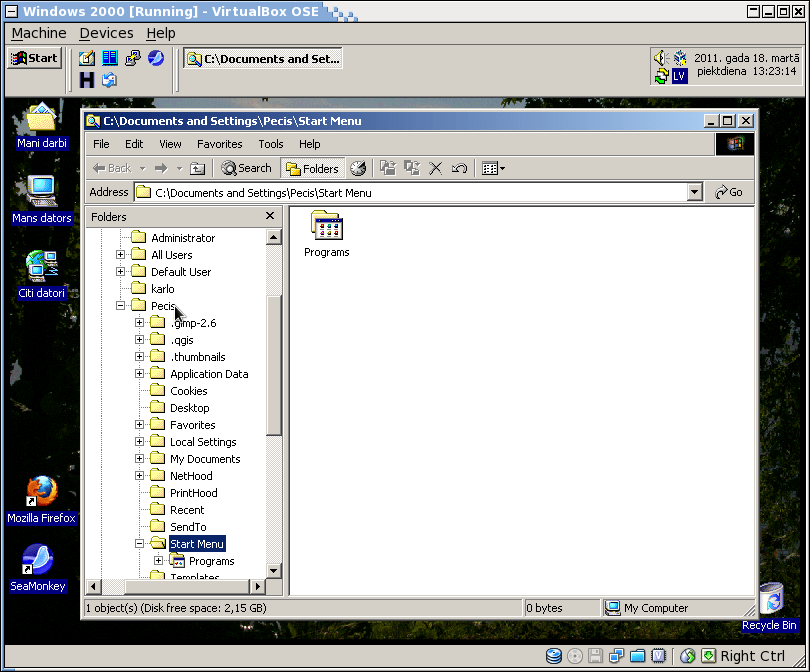Select the Mans dators desktop icon
This screenshot has height=672, width=810.
click(x=41, y=200)
